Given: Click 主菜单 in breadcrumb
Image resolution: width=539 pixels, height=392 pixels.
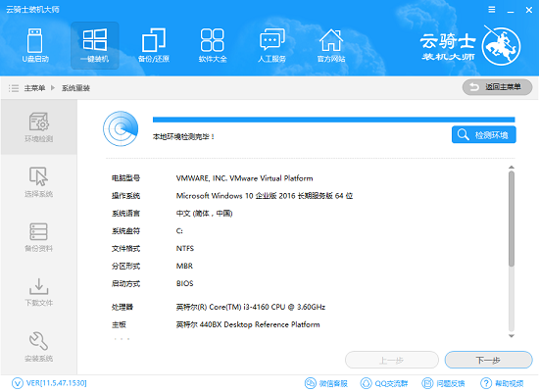Looking at the screenshot, I should pos(34,88).
